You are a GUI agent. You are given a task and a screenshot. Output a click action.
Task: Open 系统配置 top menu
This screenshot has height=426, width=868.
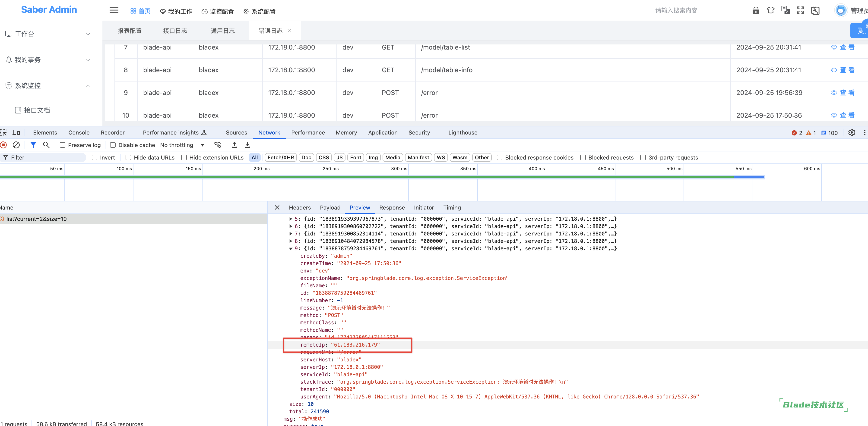pos(260,11)
